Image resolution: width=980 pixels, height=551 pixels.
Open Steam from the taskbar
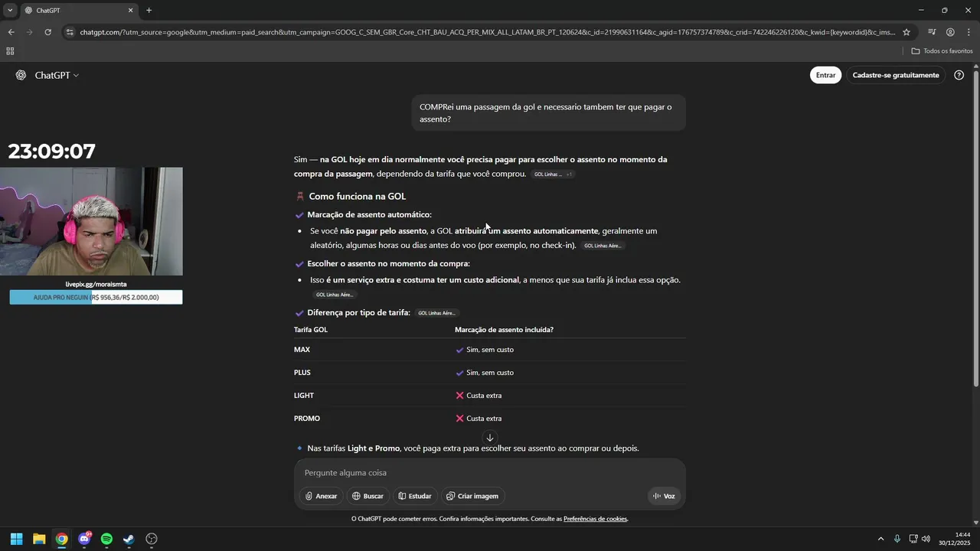tap(129, 539)
